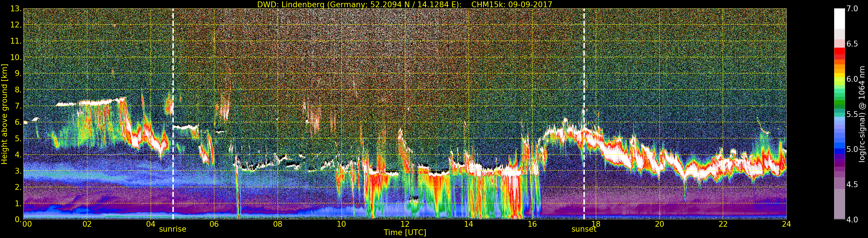The image size is (868, 238).
Task: Click the time axis tick label "06"
Action: (x=214, y=224)
